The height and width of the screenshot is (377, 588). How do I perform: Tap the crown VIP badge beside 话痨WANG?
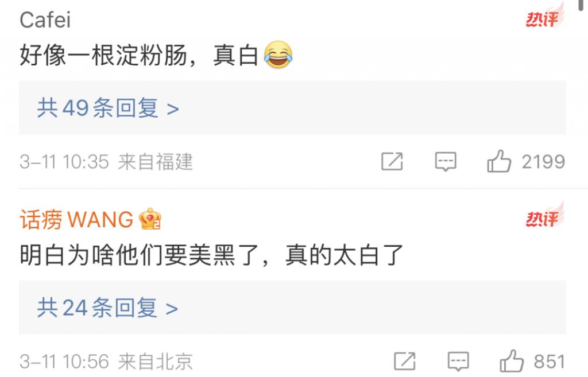click(150, 219)
